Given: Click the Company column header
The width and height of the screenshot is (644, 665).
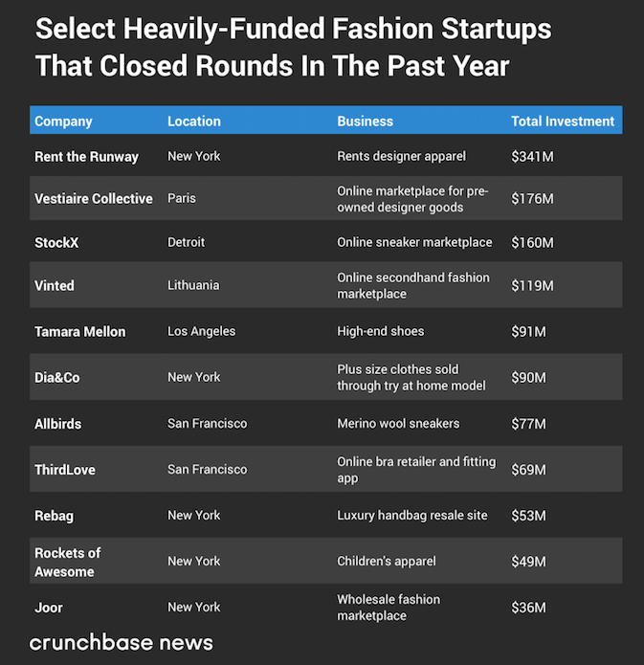Looking at the screenshot, I should point(63,122).
